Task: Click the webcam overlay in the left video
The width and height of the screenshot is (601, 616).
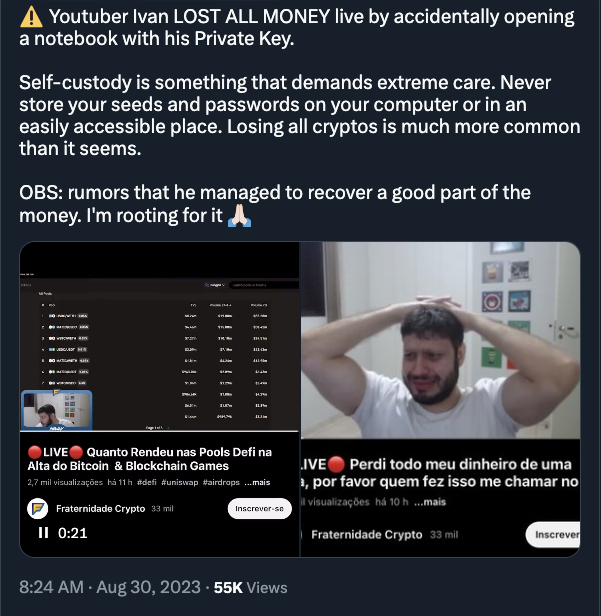Action: click(57, 409)
